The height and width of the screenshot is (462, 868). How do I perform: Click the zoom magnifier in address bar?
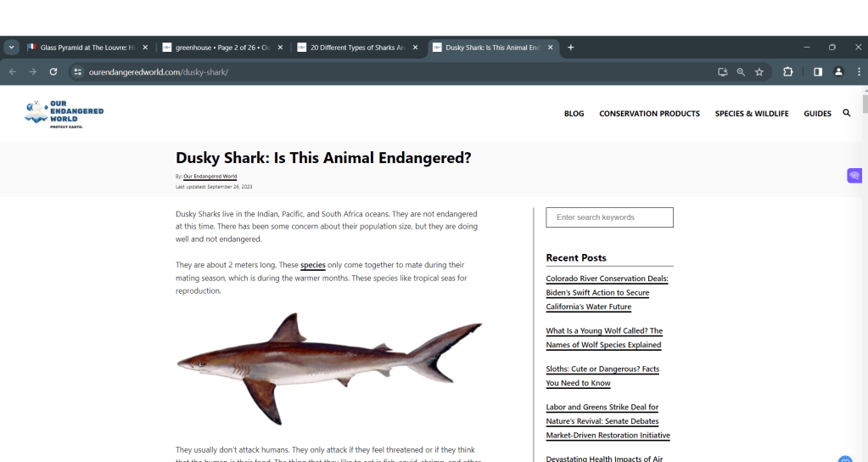[741, 72]
